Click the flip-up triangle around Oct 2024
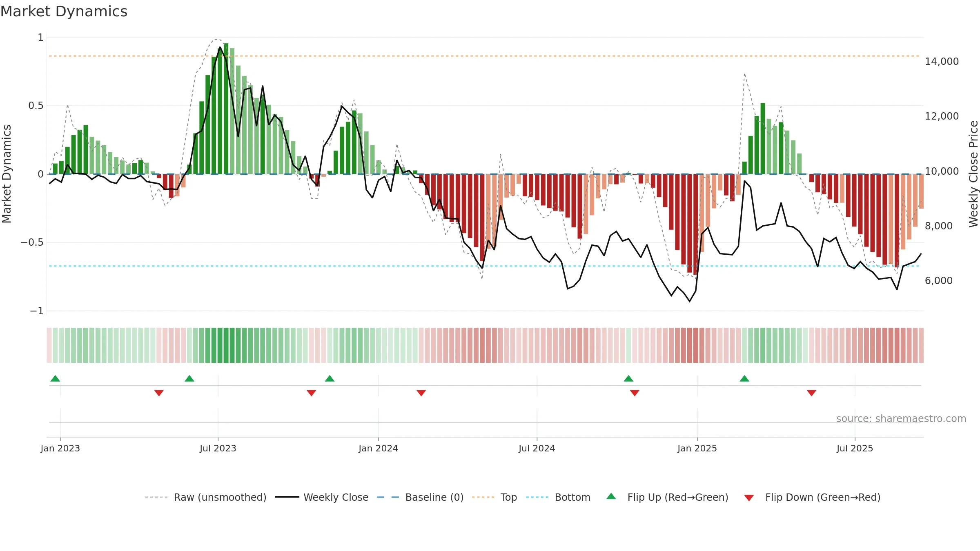The height and width of the screenshot is (551, 980). [628, 378]
